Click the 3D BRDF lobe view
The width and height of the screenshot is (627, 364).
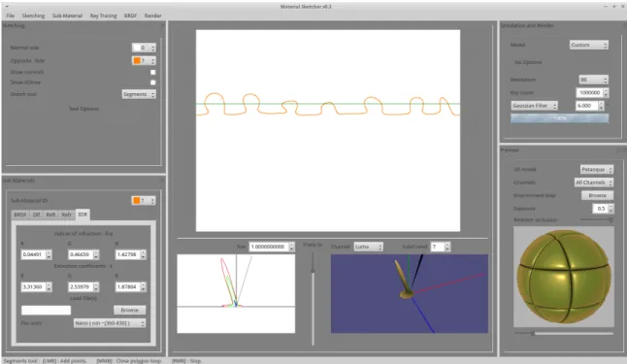(x=410, y=293)
